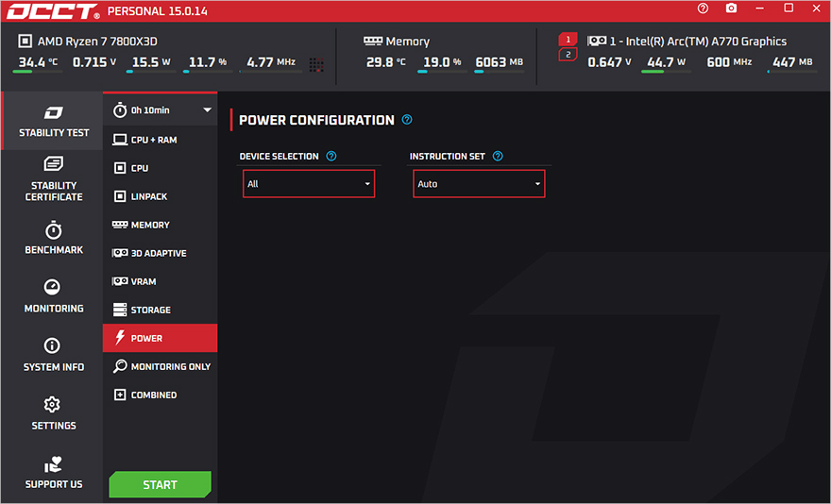831x504 pixels.
Task: Click the AMD Ryzen 7 7800X3D name
Action: 97,42
